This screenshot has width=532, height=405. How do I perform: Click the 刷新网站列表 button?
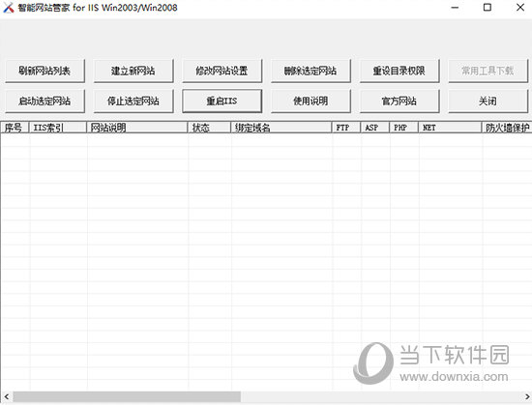(44, 71)
